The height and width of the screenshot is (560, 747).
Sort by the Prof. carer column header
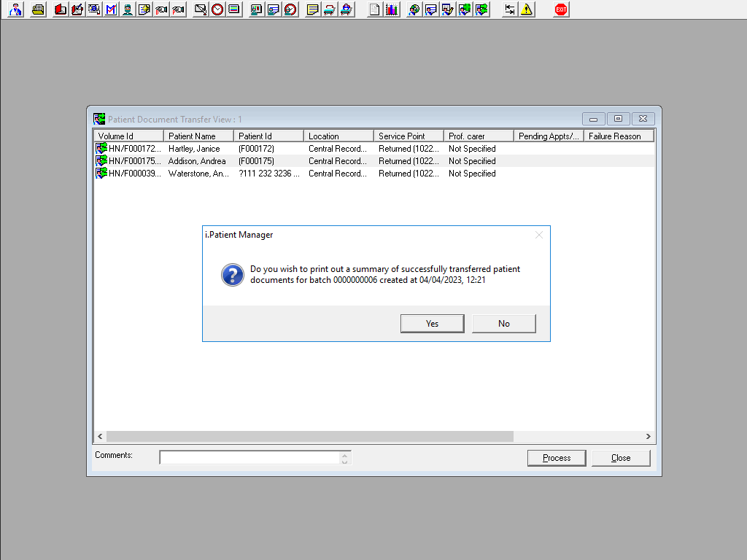tap(479, 136)
